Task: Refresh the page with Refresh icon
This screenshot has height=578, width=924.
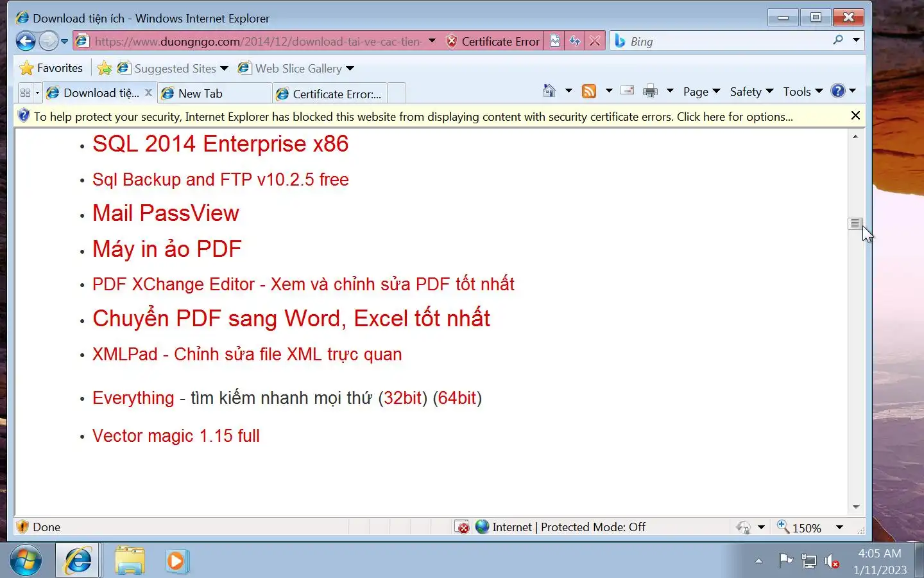Action: (575, 42)
